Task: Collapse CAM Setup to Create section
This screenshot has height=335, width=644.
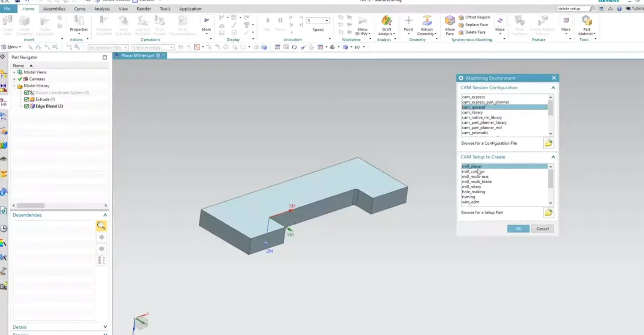Action: (x=553, y=157)
